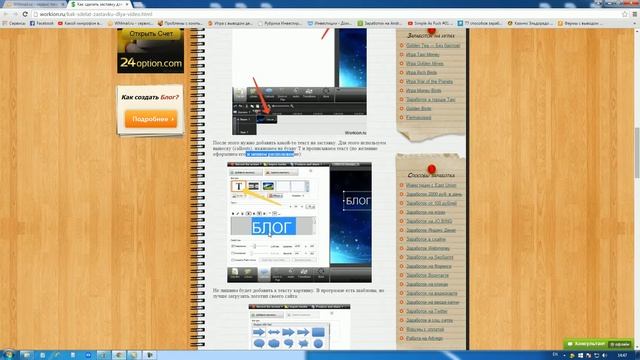Open the arrow shapes screenshot at bottom

299,327
